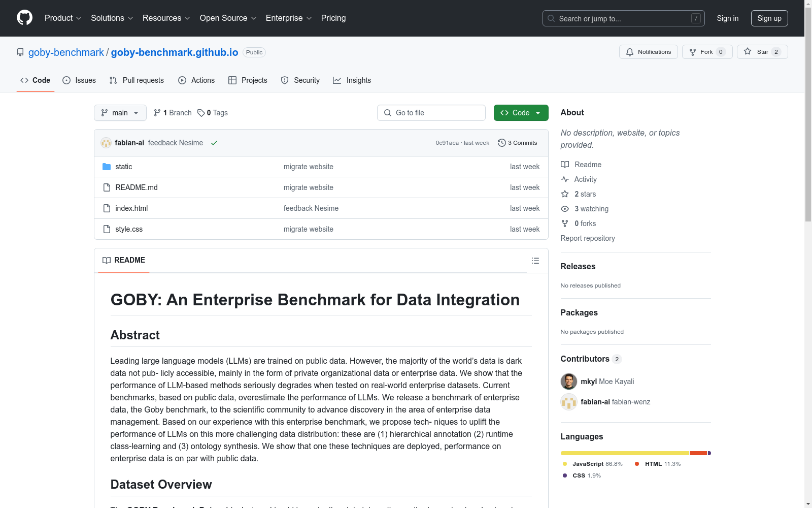
Task: Open the green Code dropdown
Action: coord(521,113)
